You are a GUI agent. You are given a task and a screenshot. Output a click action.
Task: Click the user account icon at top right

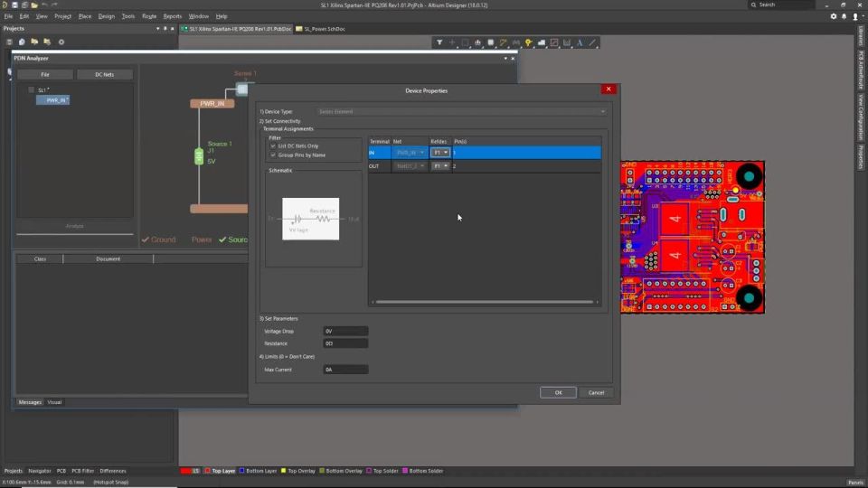click(x=855, y=16)
